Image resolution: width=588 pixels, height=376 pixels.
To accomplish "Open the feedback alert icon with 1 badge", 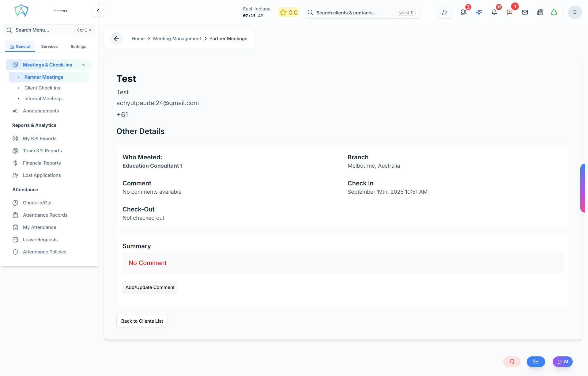I will (510, 12).
